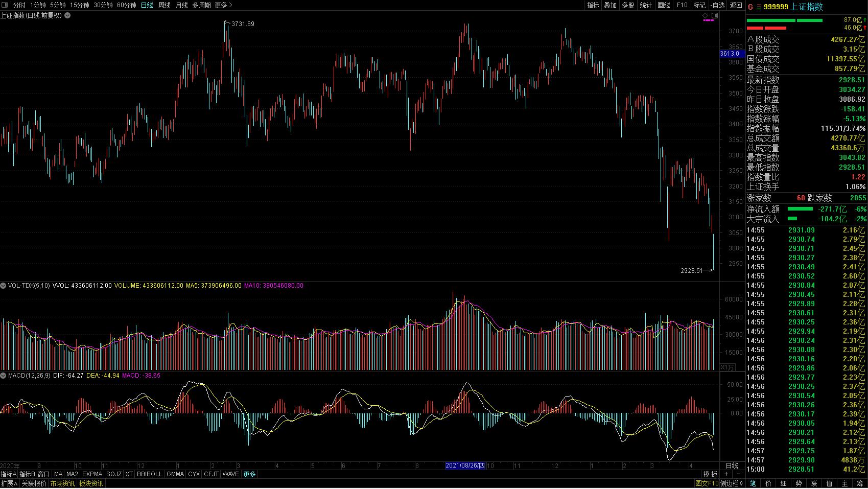The height and width of the screenshot is (489, 868).
Task: Click the red G icon beside 999999
Action: [750, 7]
